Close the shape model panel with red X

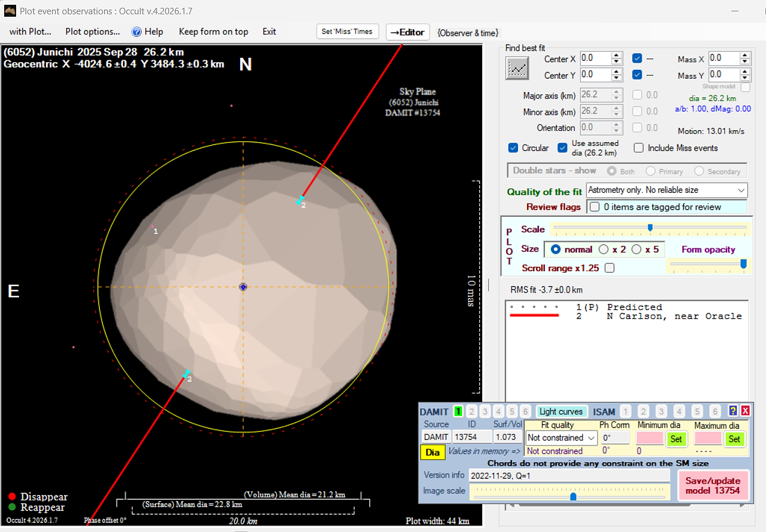coord(745,411)
